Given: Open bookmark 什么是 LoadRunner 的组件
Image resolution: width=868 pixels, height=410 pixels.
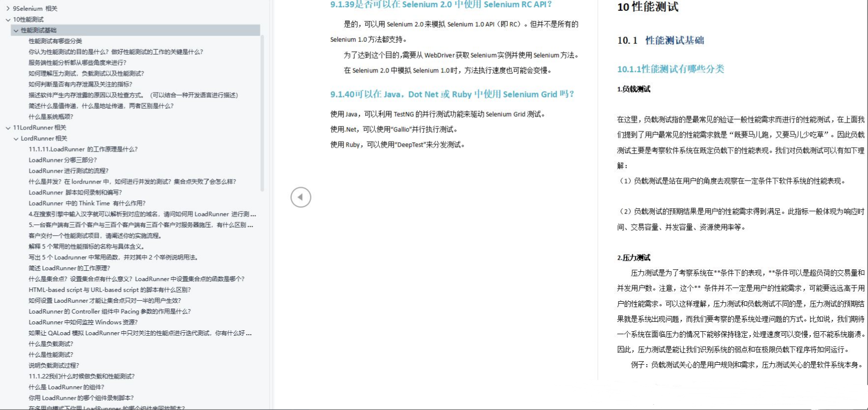Looking at the screenshot, I should pos(66,387).
